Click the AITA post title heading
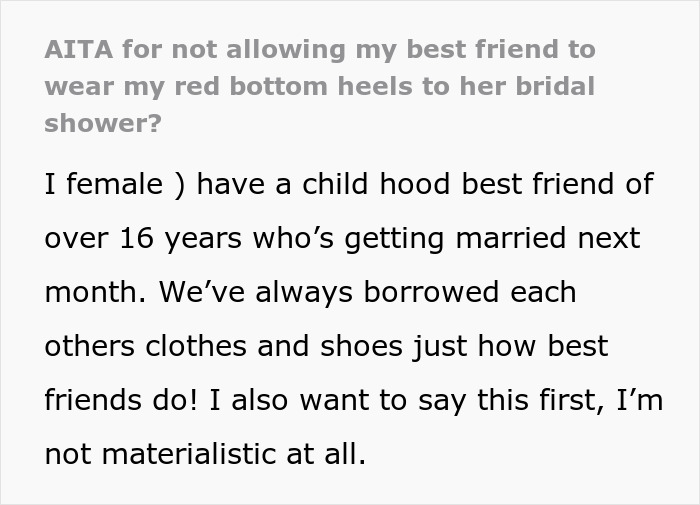The height and width of the screenshot is (505, 700). click(320, 86)
